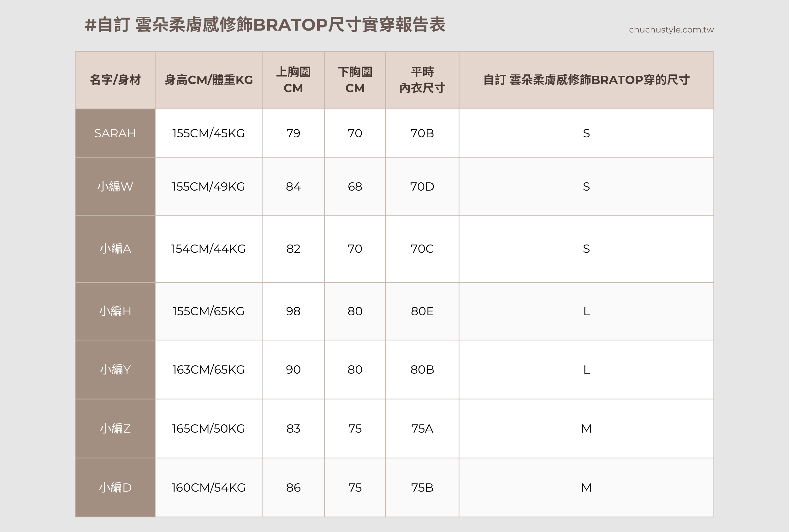Click upper bust value 82
This screenshot has width=789, height=532.
pyautogui.click(x=293, y=249)
